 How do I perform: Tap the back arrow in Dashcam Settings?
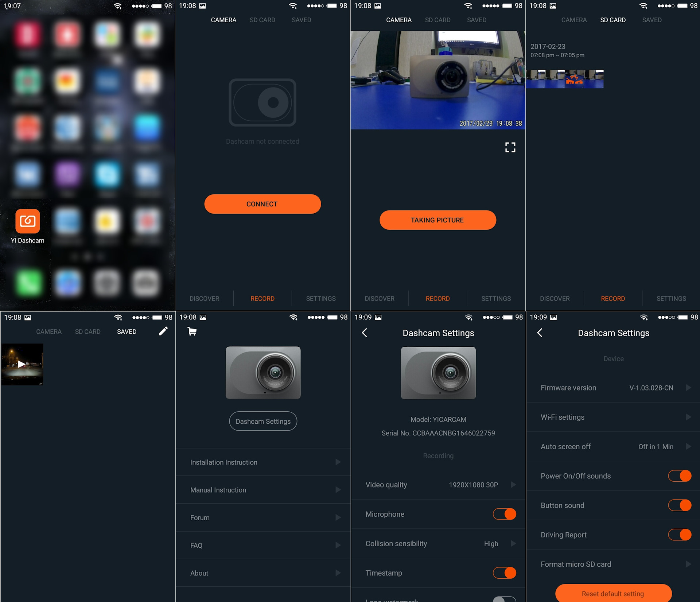tap(365, 333)
